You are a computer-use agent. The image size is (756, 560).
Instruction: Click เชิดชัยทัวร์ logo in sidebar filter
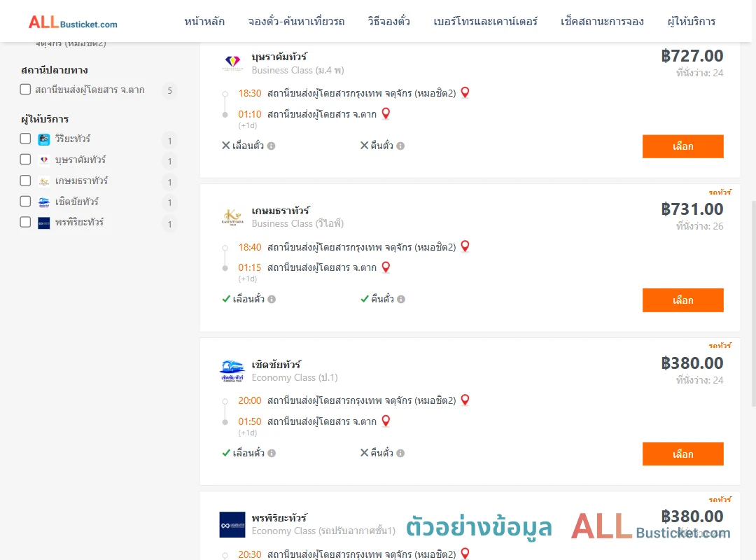click(x=44, y=202)
